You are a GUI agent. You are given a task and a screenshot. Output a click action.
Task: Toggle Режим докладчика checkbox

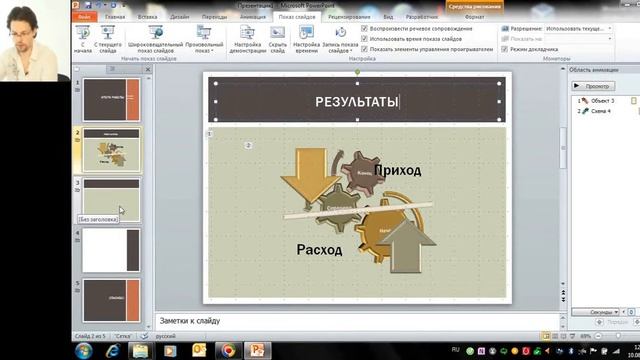[504, 49]
